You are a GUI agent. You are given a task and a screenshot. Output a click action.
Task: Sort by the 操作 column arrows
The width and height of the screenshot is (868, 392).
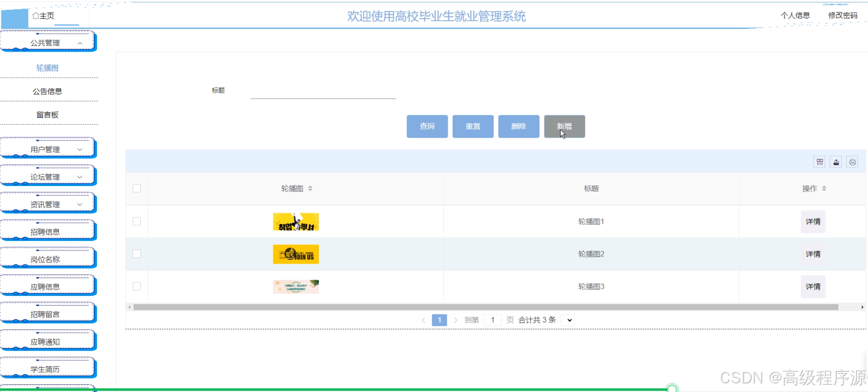click(x=824, y=188)
